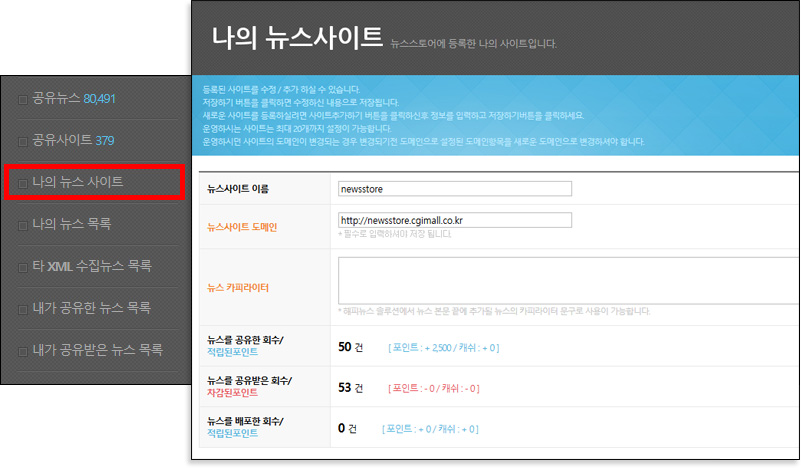
Task: Click bullet icon beside 나의 뉴스 사이트
Action: pyautogui.click(x=22, y=183)
